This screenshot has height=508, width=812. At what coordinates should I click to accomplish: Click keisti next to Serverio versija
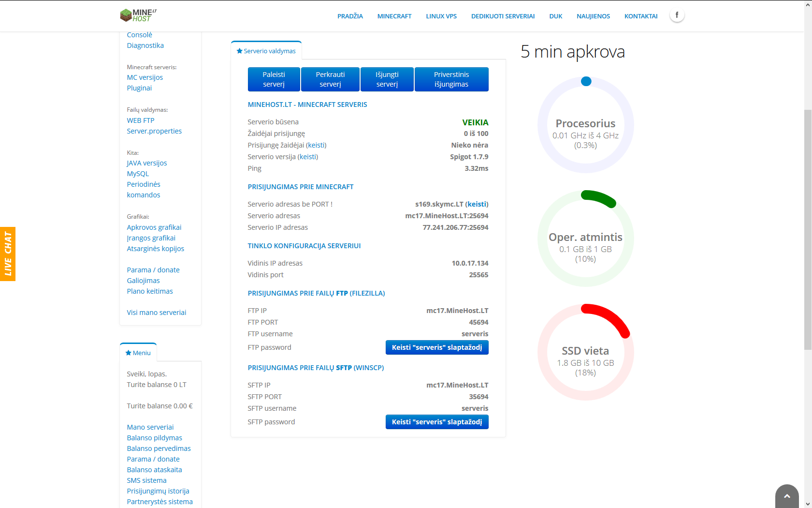pyautogui.click(x=308, y=157)
